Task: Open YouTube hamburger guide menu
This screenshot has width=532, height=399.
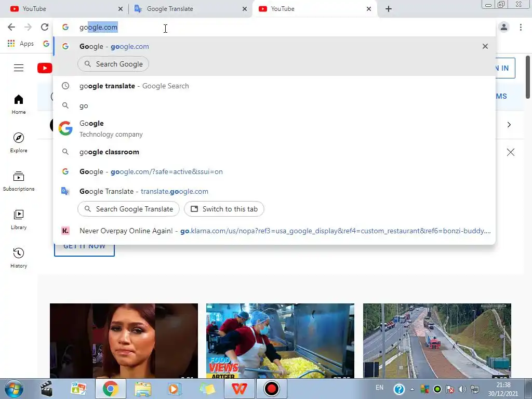Action: (19, 68)
